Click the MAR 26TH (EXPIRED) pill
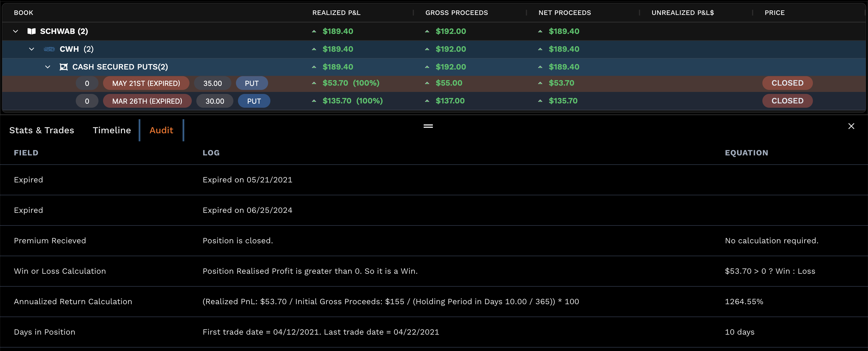The image size is (868, 351). tap(147, 101)
